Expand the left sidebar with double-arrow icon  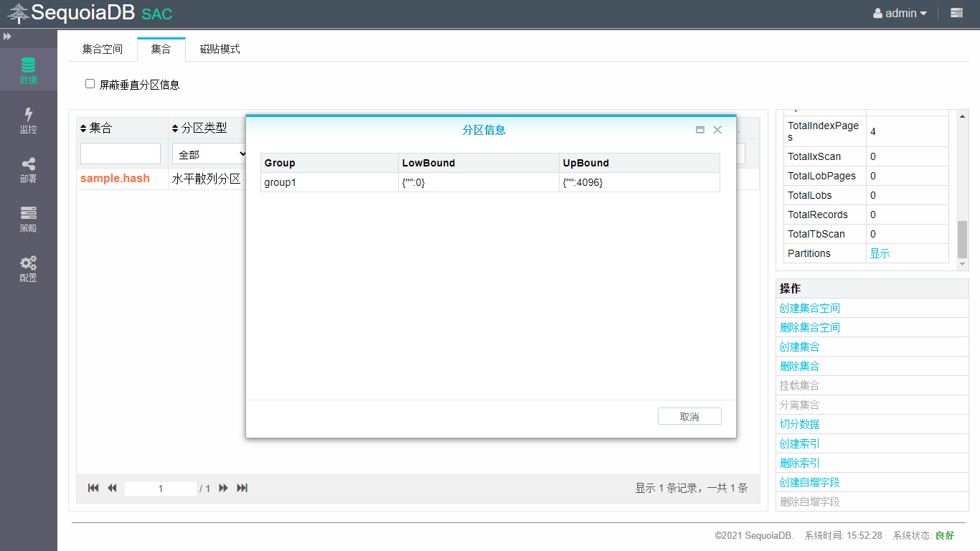7,36
